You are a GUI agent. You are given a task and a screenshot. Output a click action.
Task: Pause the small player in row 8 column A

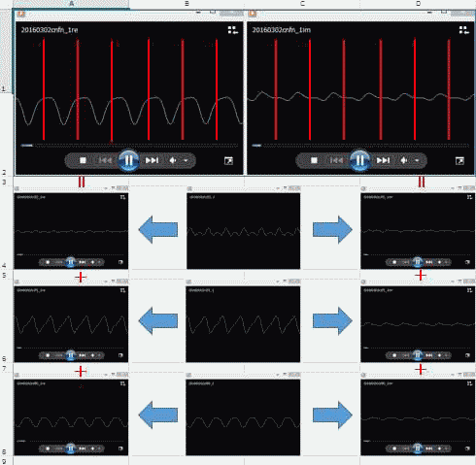[x=71, y=448]
